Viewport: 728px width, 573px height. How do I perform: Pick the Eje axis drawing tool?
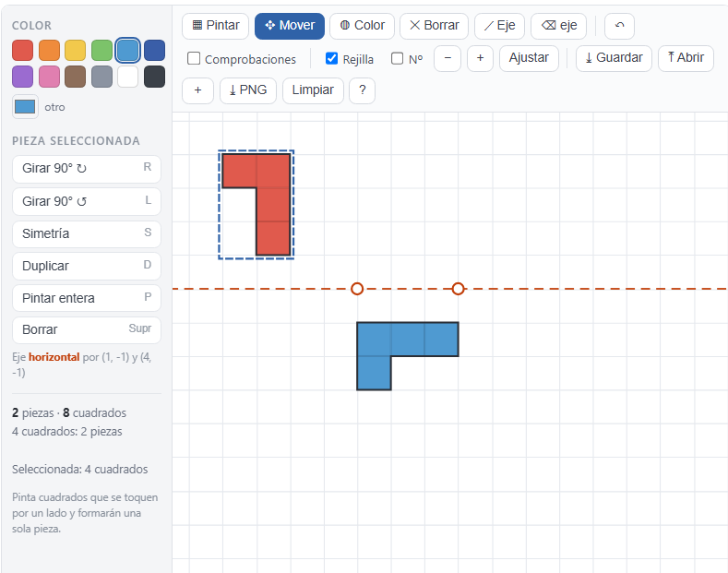[499, 26]
